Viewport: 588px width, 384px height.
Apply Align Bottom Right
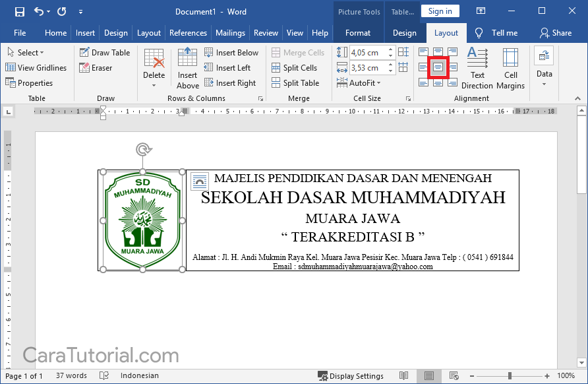coord(453,82)
